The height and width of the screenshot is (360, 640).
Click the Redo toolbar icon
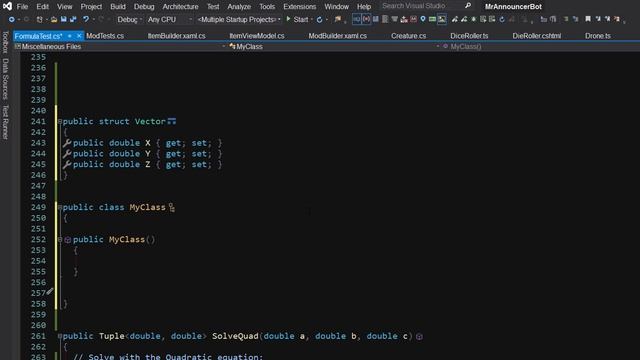click(101, 19)
